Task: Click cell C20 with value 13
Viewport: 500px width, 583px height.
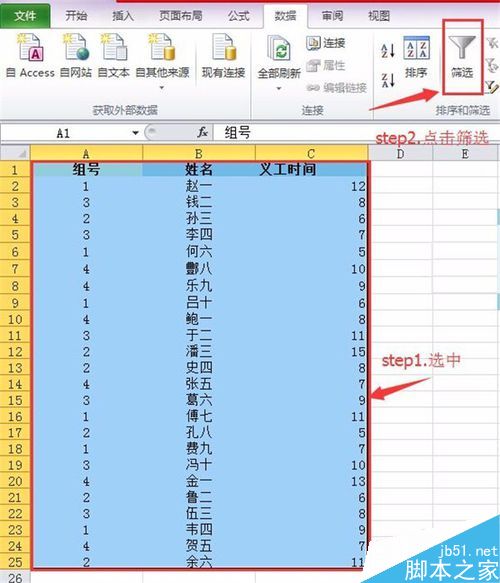Action: coord(312,481)
